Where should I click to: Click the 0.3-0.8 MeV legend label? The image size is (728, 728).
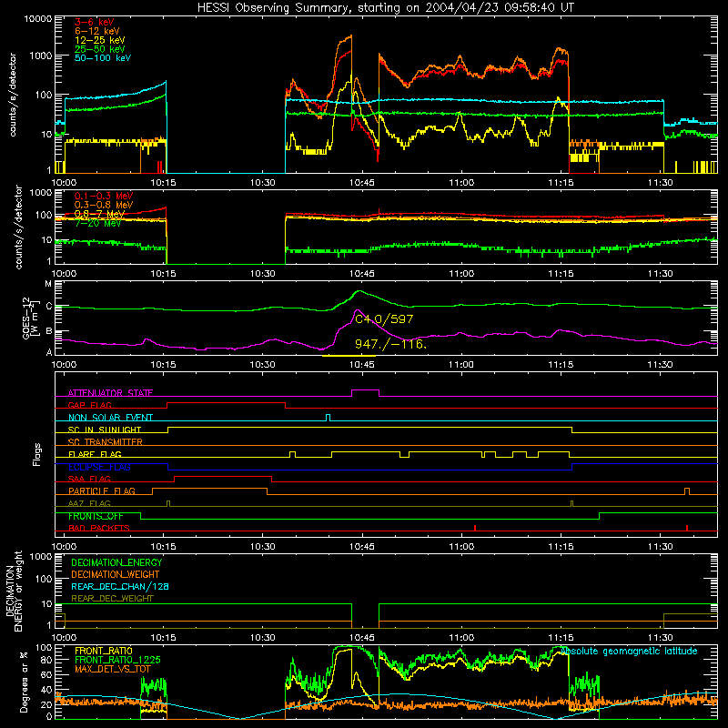click(x=104, y=205)
